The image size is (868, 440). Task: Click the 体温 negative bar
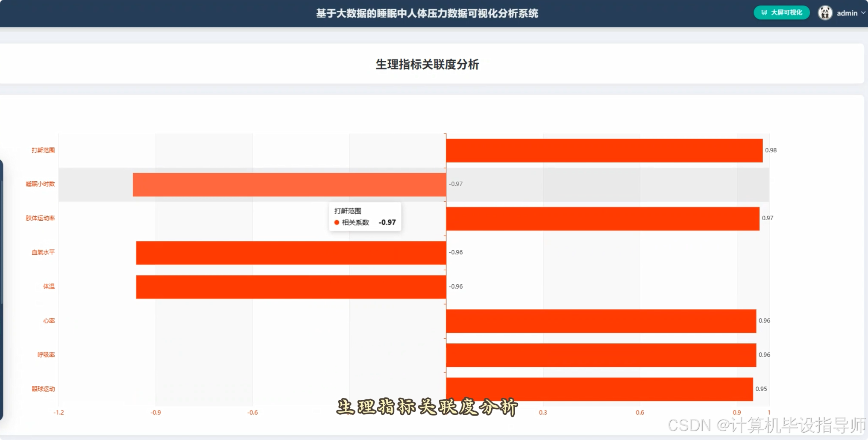[291, 287]
